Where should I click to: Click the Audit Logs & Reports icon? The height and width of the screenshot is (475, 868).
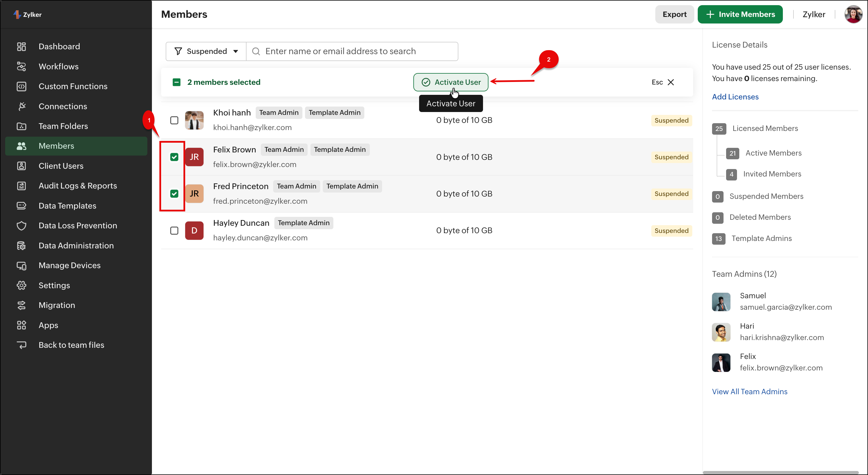pyautogui.click(x=21, y=186)
